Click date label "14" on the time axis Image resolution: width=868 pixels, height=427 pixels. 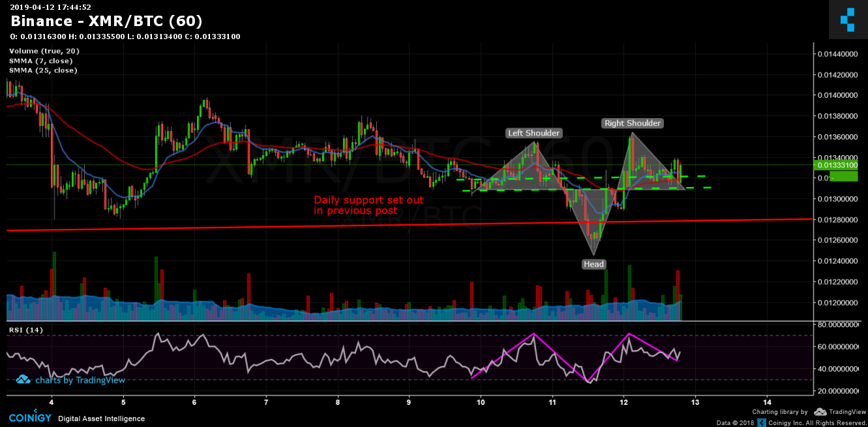point(767,401)
